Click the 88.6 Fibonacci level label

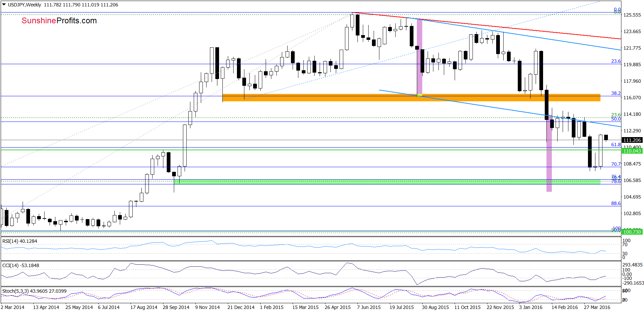(x=616, y=203)
